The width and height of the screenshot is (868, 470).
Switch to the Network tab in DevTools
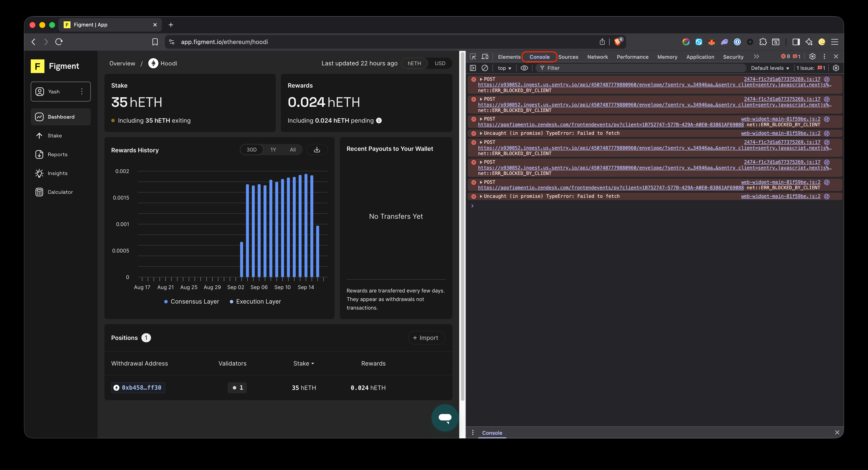click(x=597, y=57)
